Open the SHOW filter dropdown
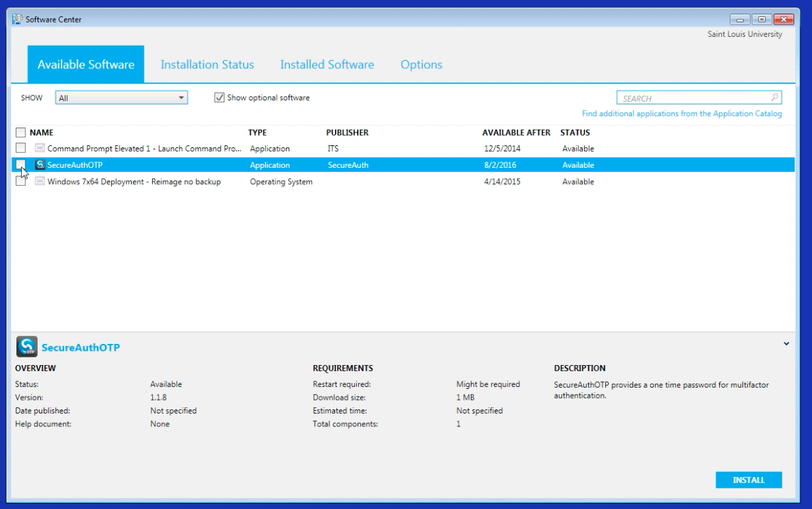The image size is (812, 509). click(x=121, y=98)
